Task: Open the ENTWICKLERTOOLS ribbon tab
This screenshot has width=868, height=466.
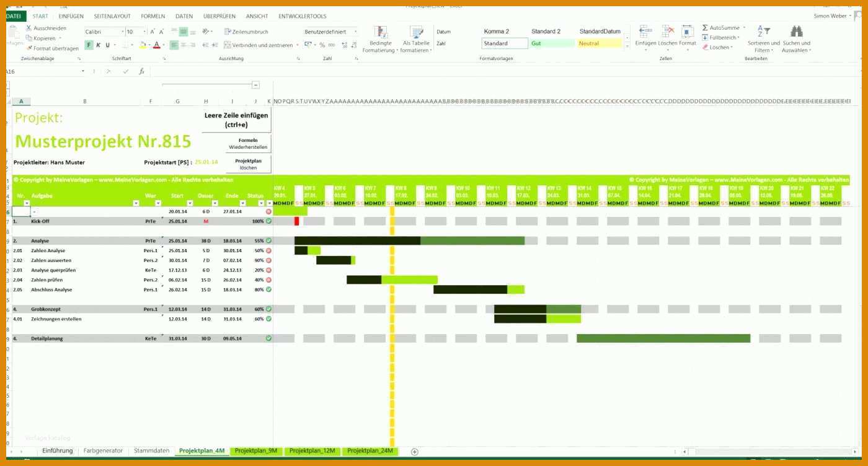Action: pos(302,16)
